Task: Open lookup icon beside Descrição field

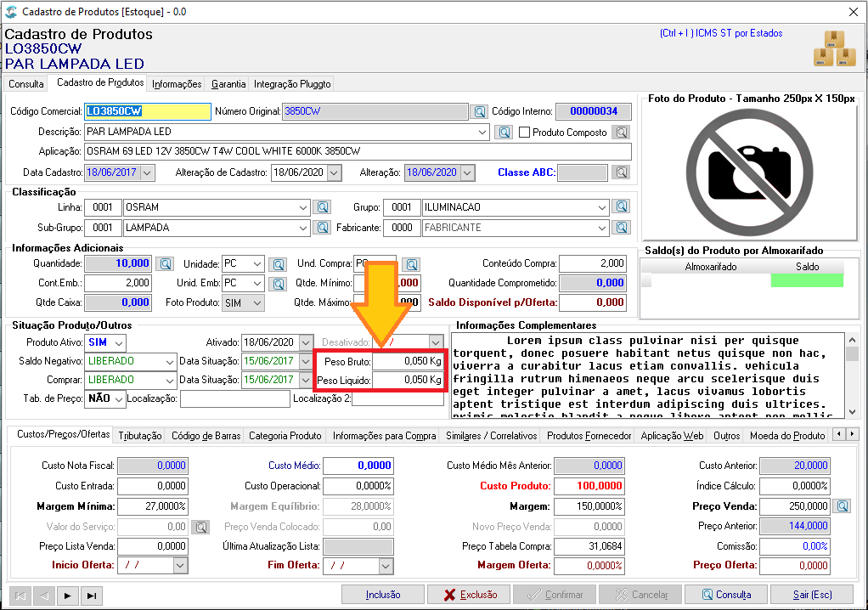Action: (503, 133)
